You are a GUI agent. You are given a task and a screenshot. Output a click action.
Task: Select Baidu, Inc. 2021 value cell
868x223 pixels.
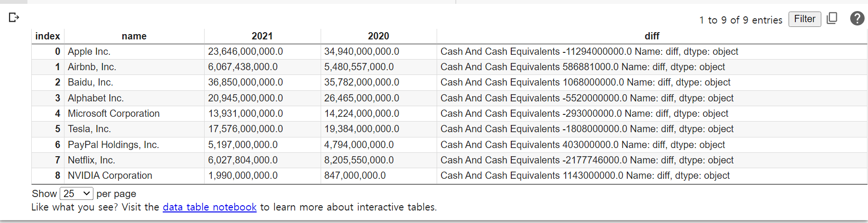262,82
